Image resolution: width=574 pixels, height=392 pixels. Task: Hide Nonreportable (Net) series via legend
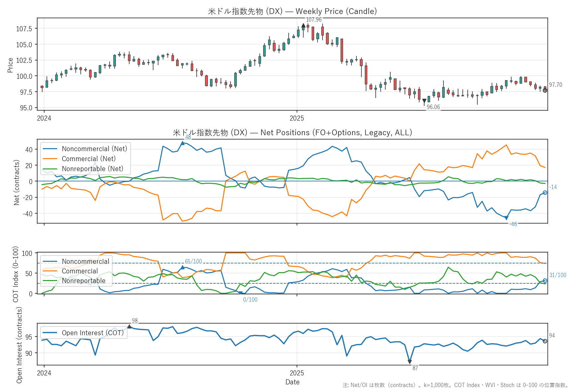point(92,169)
